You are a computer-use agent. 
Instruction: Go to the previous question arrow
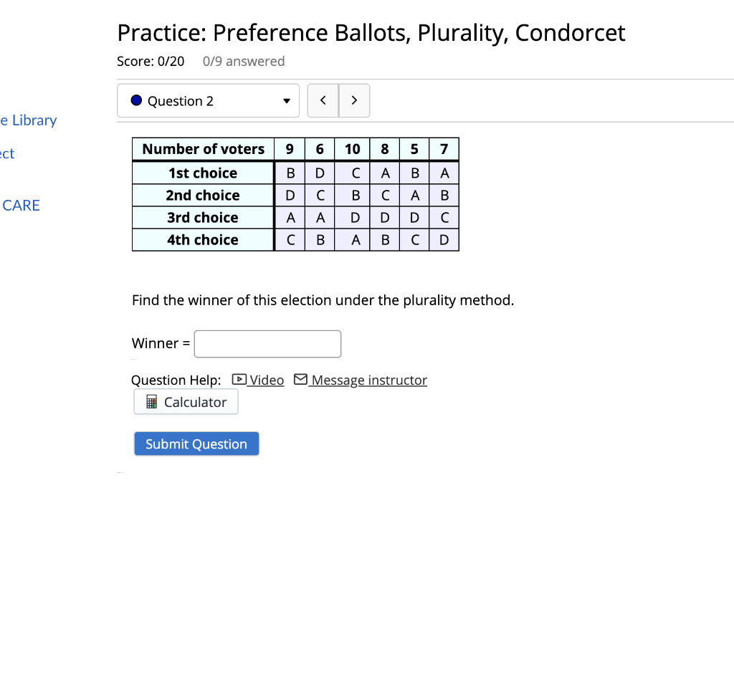click(323, 101)
